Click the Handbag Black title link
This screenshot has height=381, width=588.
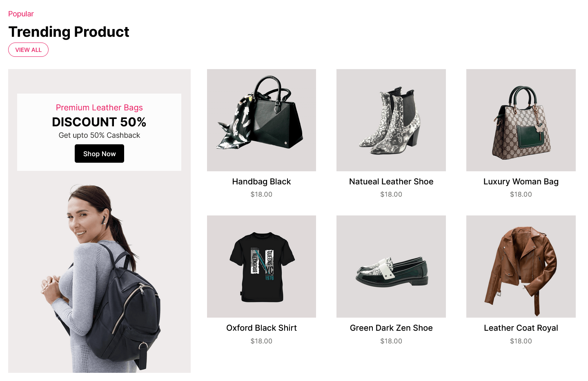(x=261, y=182)
